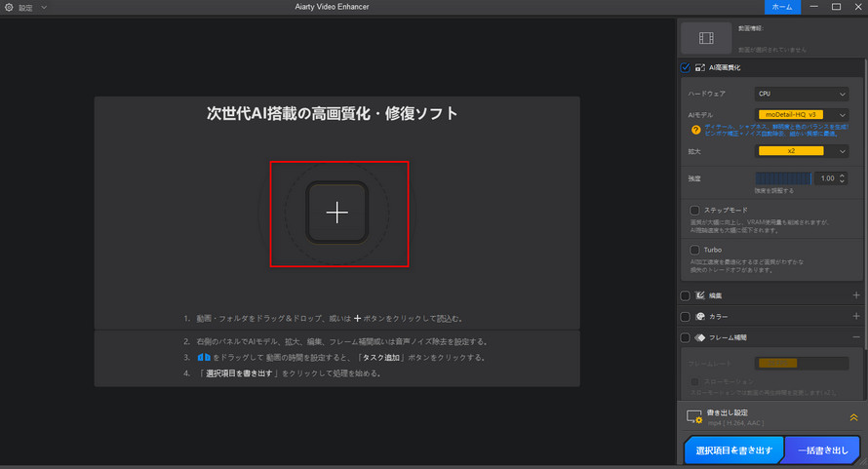Decrease 強度 with the down stepper arrow
This screenshot has width=868, height=469.
pyautogui.click(x=842, y=181)
